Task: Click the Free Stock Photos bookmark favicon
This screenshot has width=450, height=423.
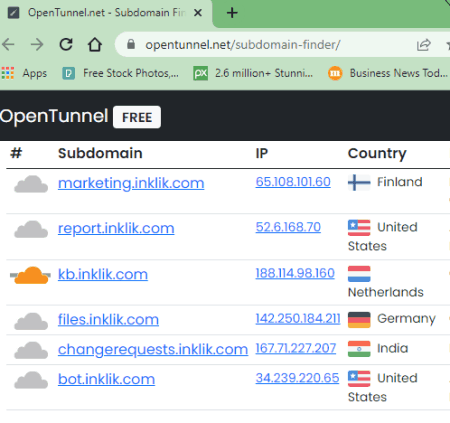Action: coord(68,73)
